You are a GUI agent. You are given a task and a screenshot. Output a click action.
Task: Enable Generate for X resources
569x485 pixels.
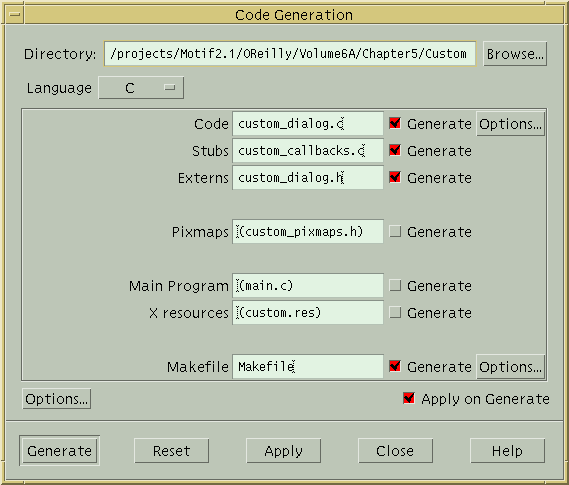[x=395, y=313]
